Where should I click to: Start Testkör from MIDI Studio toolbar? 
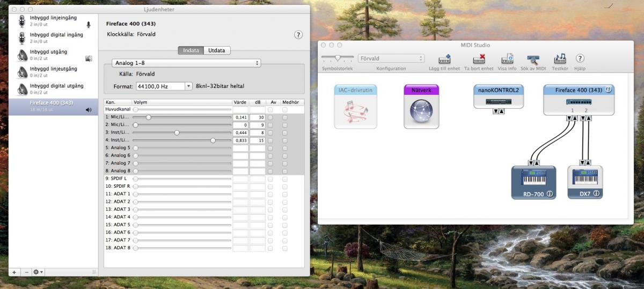(560, 59)
